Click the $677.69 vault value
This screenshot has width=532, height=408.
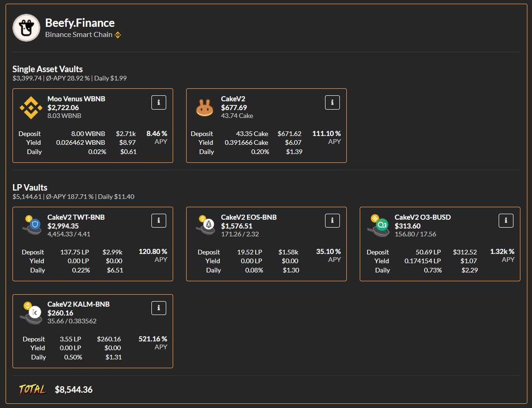click(x=234, y=108)
